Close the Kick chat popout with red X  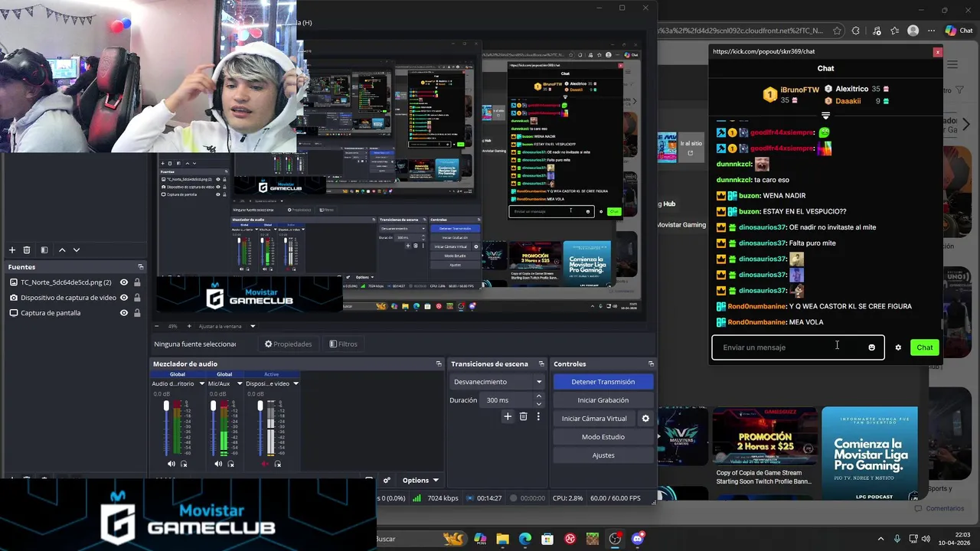[x=937, y=51]
